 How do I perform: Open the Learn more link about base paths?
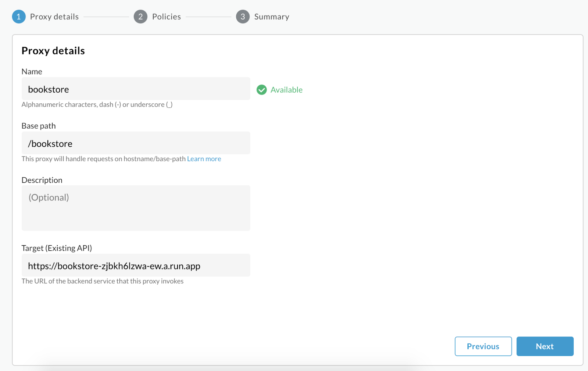[x=204, y=158]
